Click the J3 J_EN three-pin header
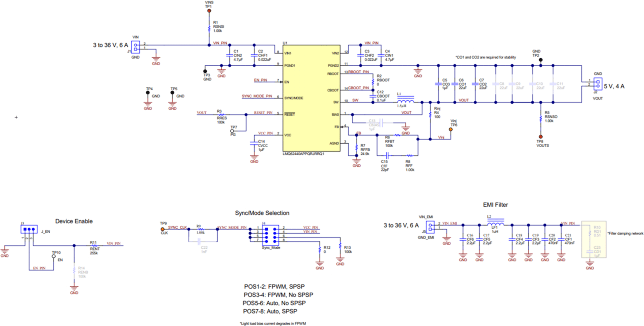 coord(29,229)
